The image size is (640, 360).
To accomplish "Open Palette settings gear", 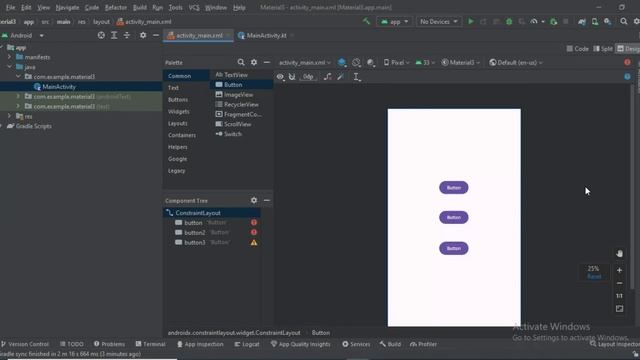I will click(x=254, y=62).
